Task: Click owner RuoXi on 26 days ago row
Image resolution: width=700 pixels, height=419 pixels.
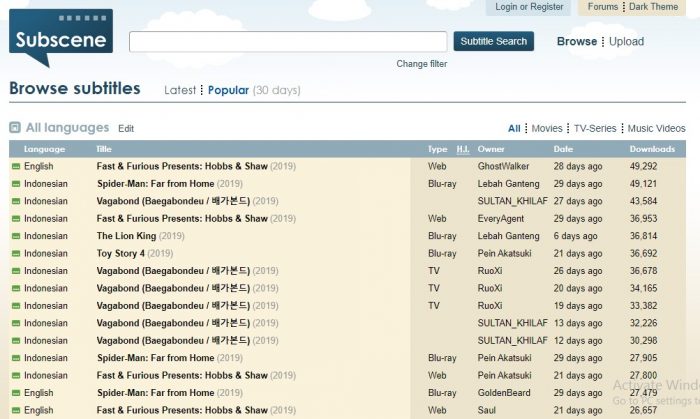Action: click(490, 271)
